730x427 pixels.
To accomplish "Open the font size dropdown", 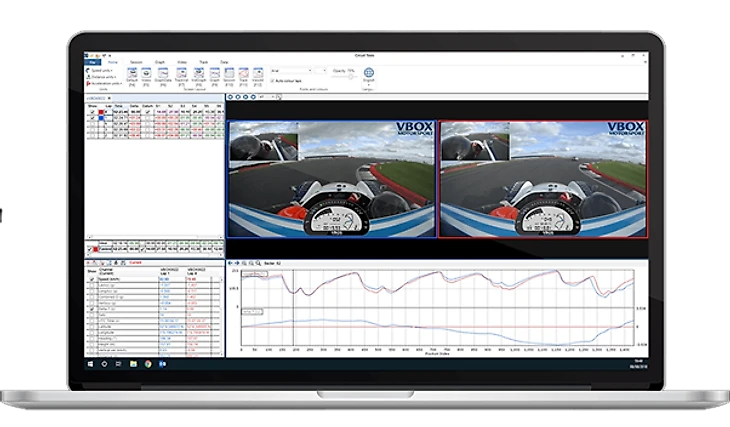I will (321, 71).
